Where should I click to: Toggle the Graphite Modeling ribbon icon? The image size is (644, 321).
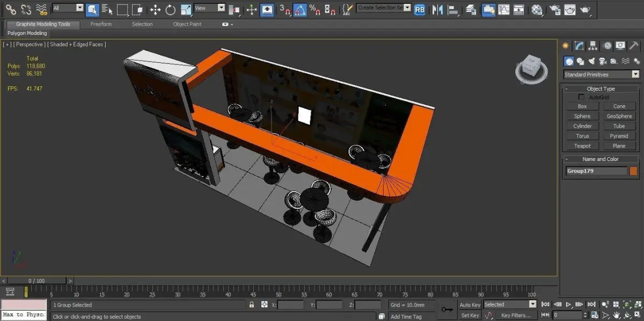pyautogui.click(x=488, y=9)
